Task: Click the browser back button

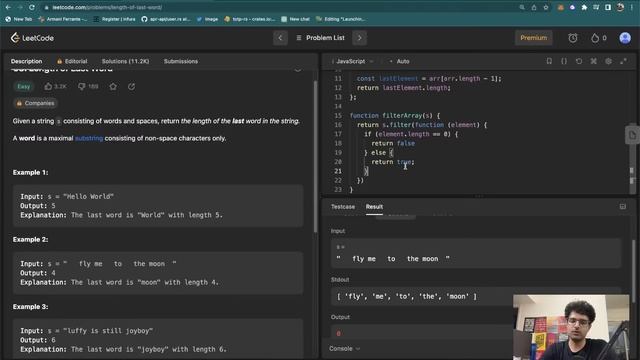Action: coord(8,7)
